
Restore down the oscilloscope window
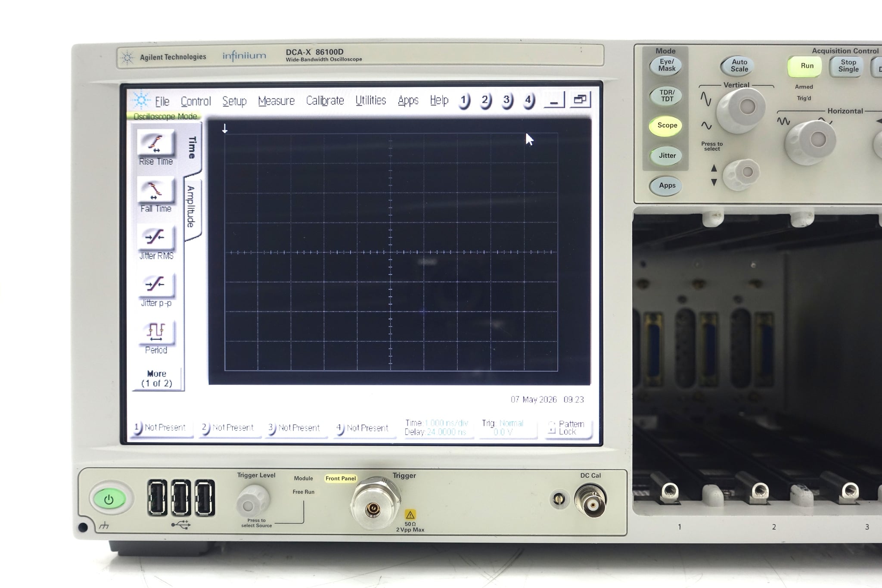click(x=580, y=100)
